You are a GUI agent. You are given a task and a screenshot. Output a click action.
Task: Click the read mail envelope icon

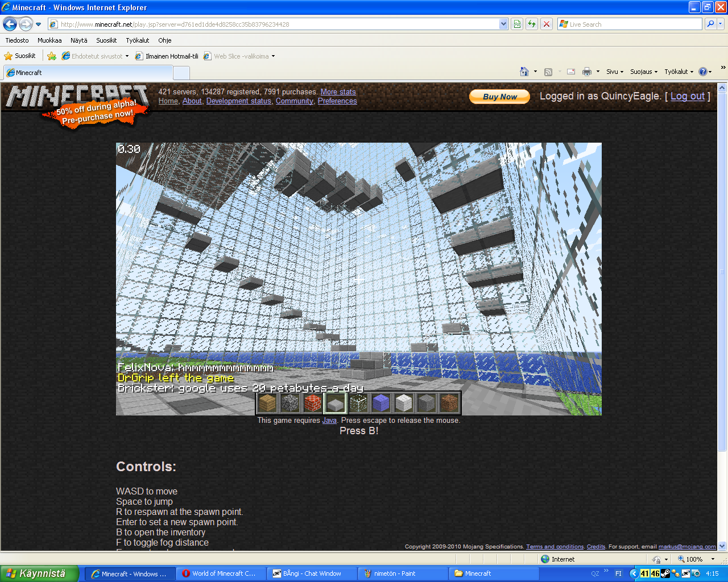[571, 72]
